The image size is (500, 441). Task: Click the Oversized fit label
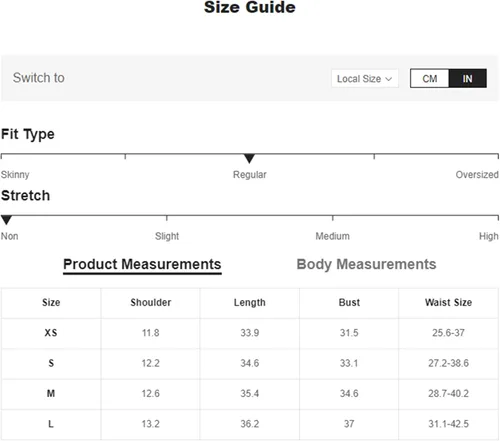click(x=477, y=175)
